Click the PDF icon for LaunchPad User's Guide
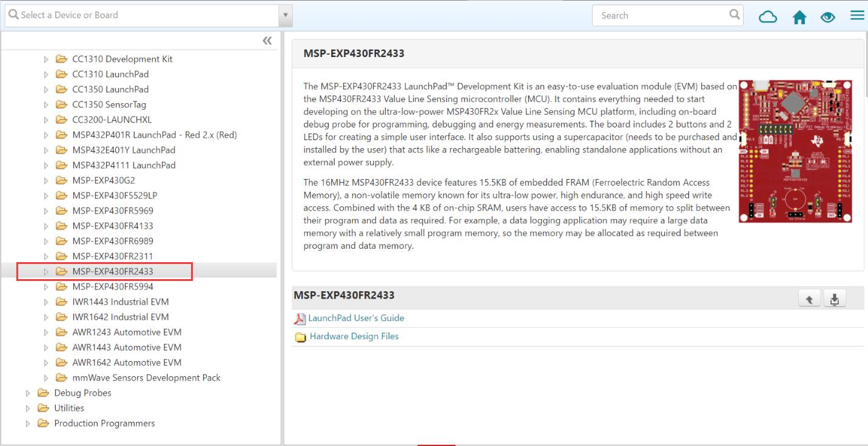This screenshot has width=868, height=446. (x=300, y=319)
